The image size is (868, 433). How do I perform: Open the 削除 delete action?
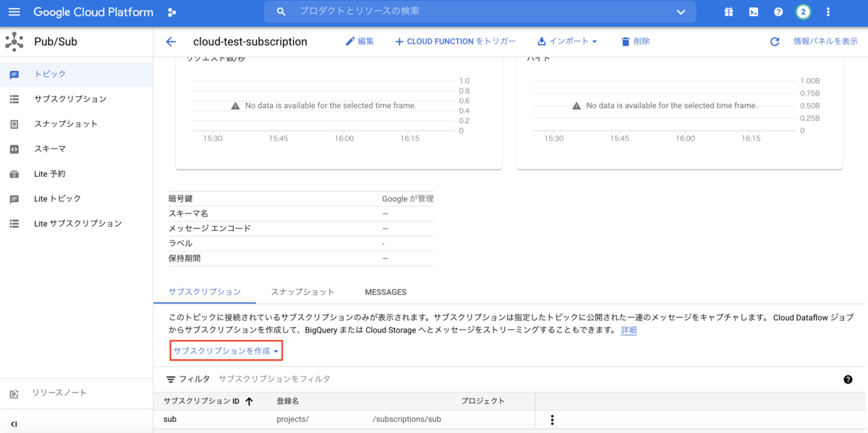634,41
